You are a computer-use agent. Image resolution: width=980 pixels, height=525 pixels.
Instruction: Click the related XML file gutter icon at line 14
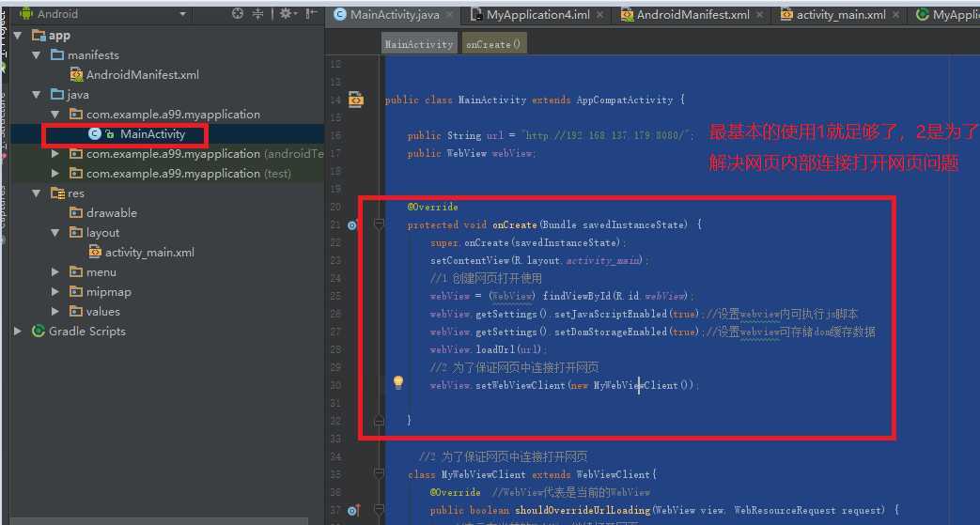(355, 100)
